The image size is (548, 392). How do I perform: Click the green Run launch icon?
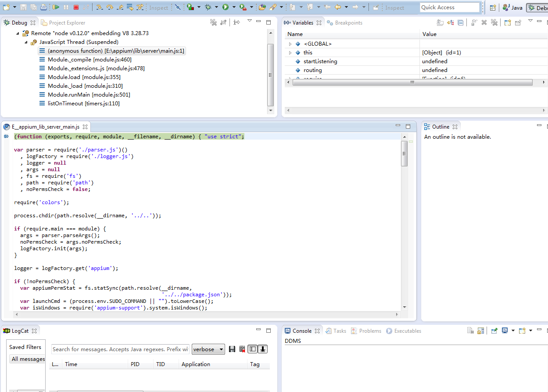(225, 7)
